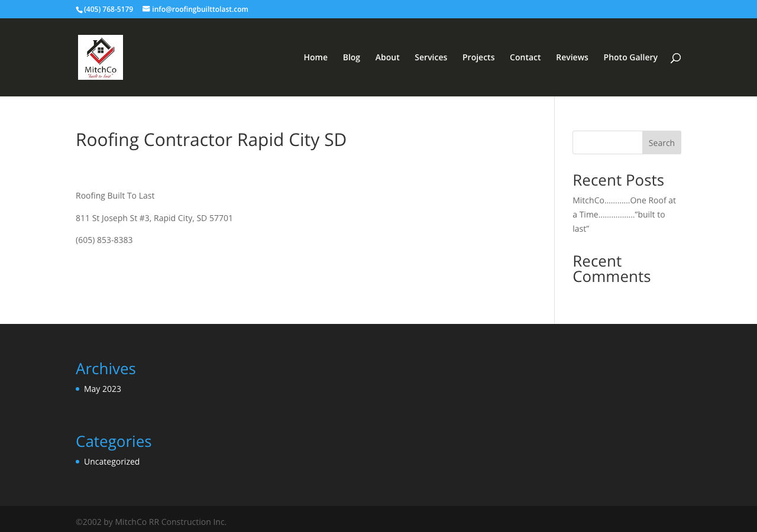Go to the Blog page

[x=351, y=57]
